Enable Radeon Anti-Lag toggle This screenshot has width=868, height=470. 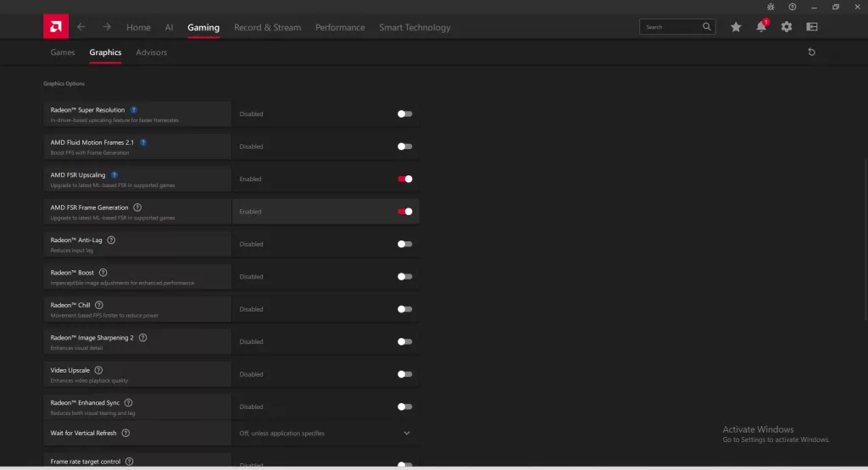(404, 244)
